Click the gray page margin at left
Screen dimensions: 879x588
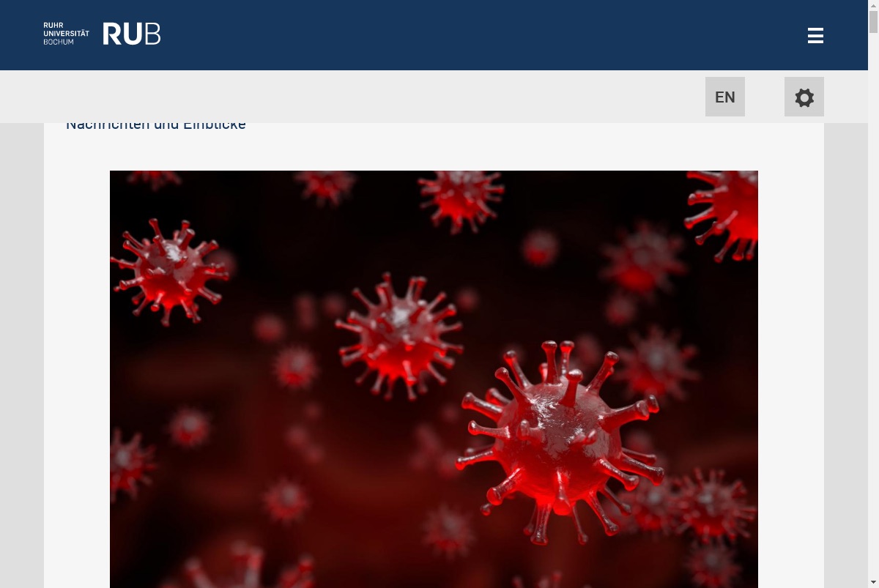pos(22,351)
